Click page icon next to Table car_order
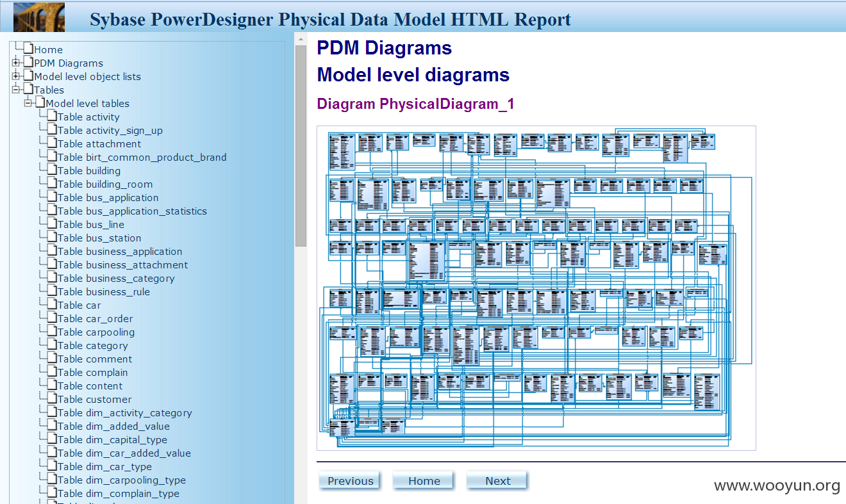846x504 pixels. coord(52,318)
